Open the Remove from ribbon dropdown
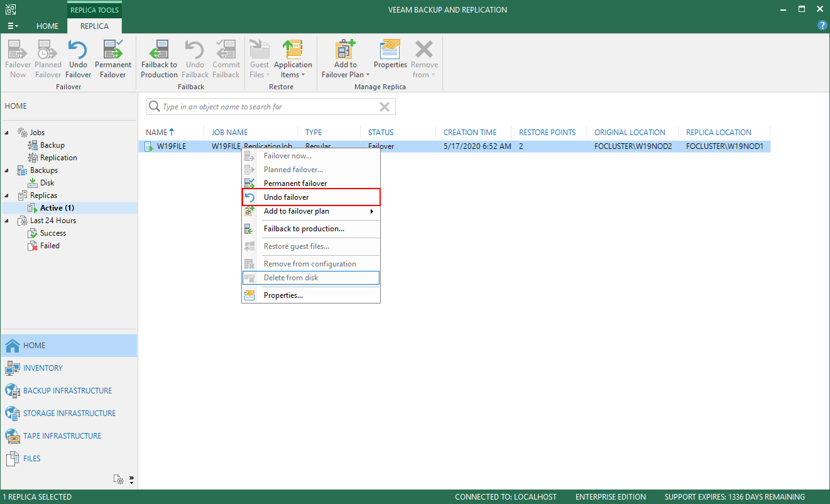The image size is (830, 504). click(425, 59)
